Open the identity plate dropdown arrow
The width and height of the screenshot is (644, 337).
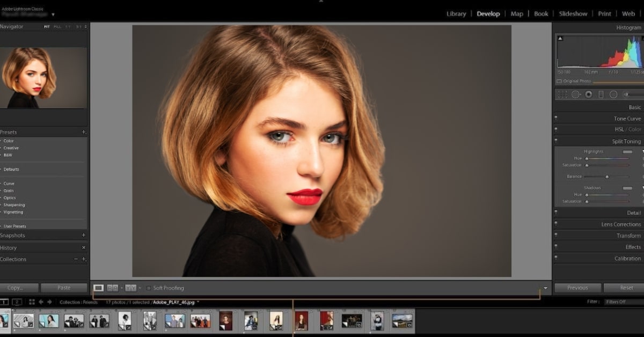point(53,14)
